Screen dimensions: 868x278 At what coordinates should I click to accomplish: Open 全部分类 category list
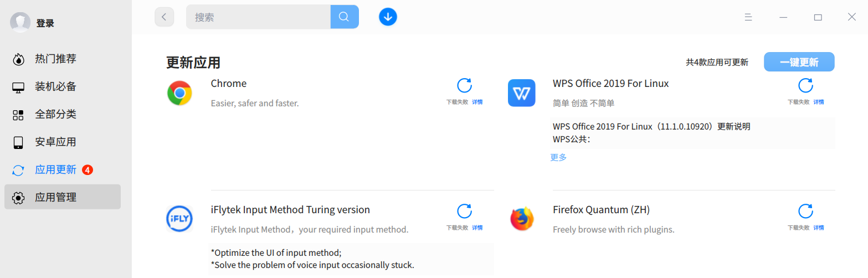click(x=55, y=114)
